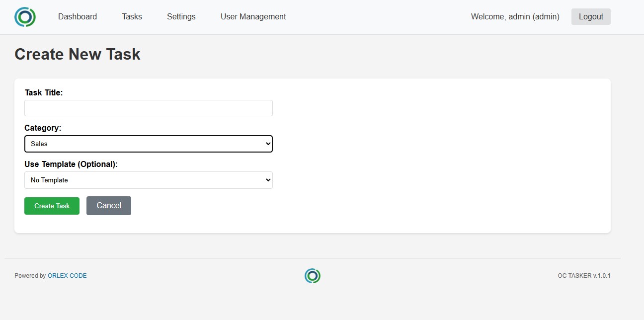
Task: Submit with the green Create Task button
Action: [52, 206]
